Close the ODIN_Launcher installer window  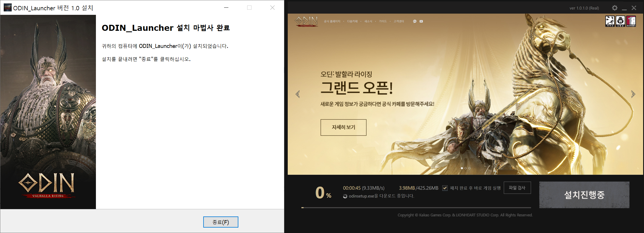tap(272, 7)
